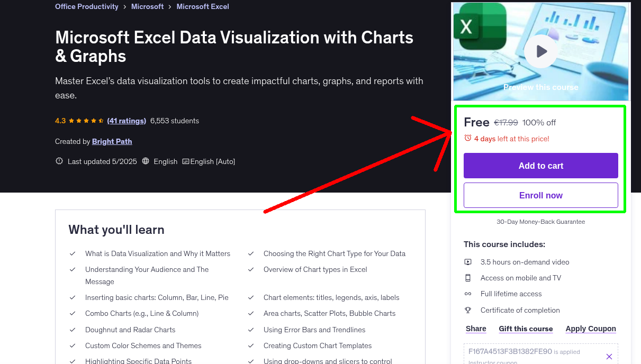Click the captions icon beside English [Auto]
Image resolution: width=641 pixels, height=364 pixels.
point(186,161)
